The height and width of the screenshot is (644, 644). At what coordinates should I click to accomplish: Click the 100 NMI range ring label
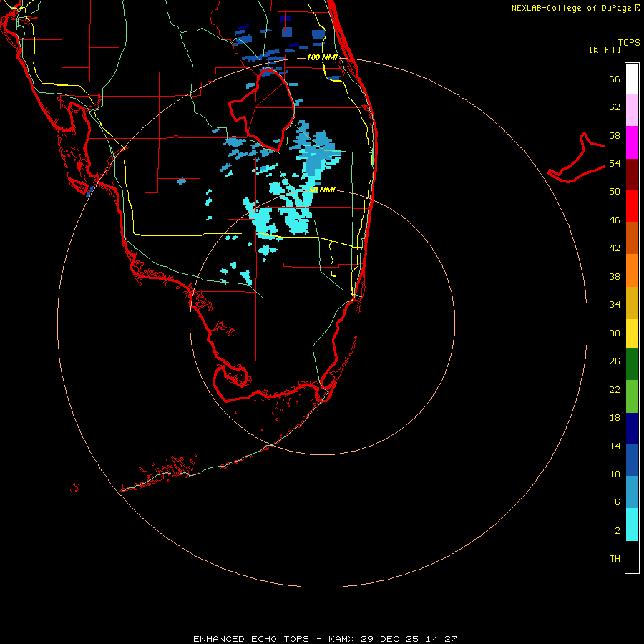(x=322, y=57)
